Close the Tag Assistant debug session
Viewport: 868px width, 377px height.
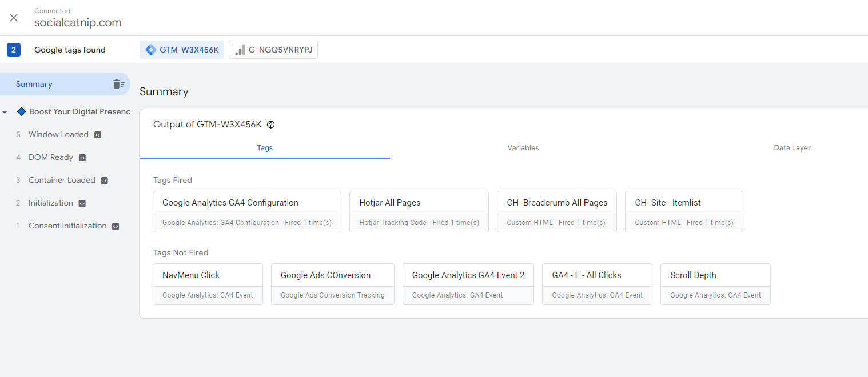[14, 18]
